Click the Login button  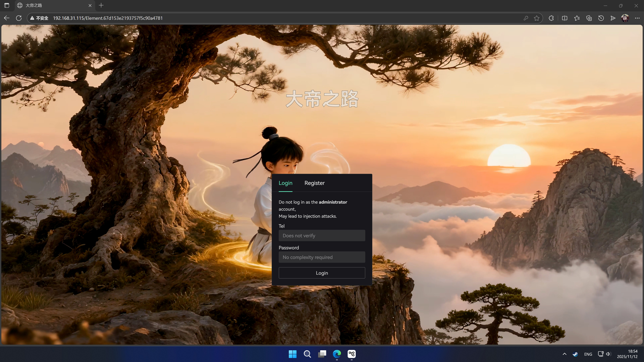322,273
